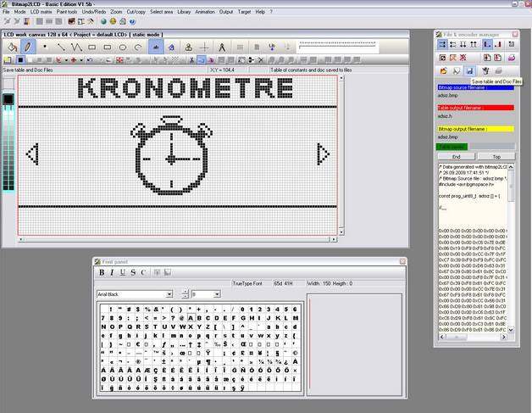Open the Target menu
532x413 pixels.
[244, 12]
